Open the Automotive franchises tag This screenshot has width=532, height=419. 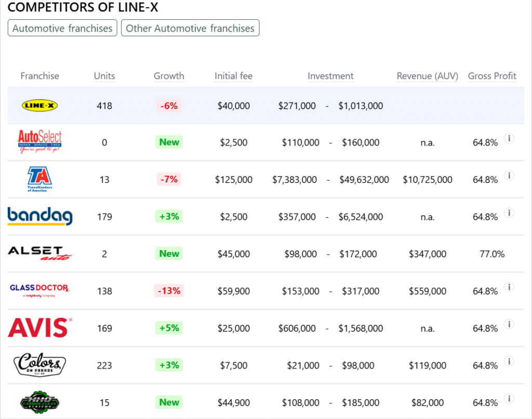[x=62, y=28]
